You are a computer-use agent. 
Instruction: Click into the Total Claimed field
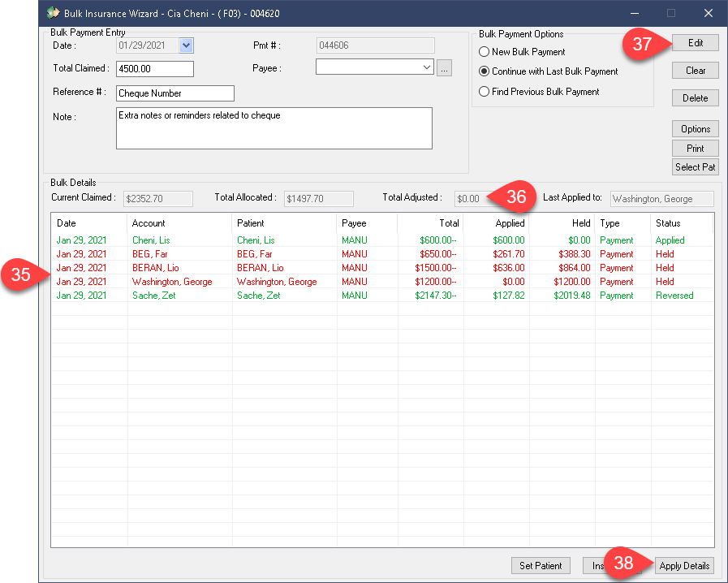(x=154, y=69)
